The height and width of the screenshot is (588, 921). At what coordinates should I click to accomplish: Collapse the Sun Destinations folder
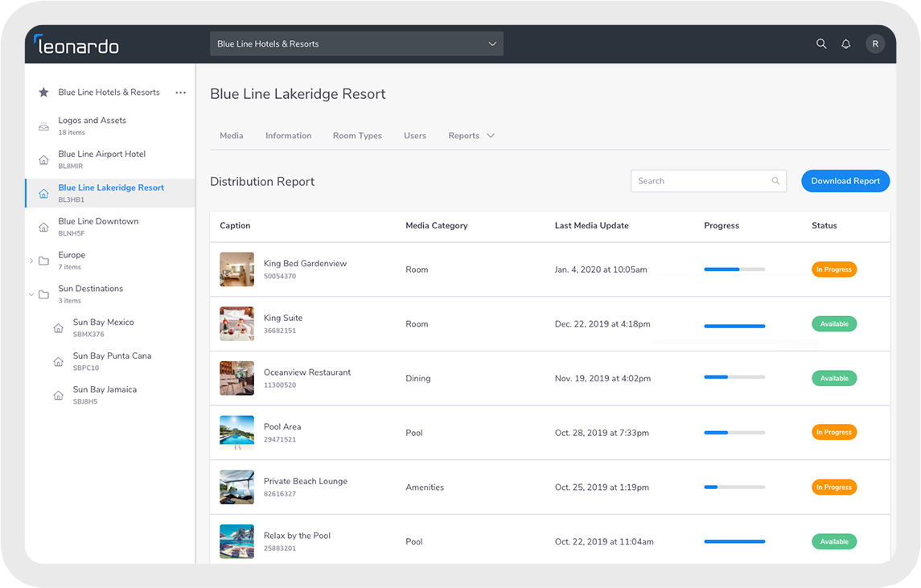pyautogui.click(x=31, y=294)
